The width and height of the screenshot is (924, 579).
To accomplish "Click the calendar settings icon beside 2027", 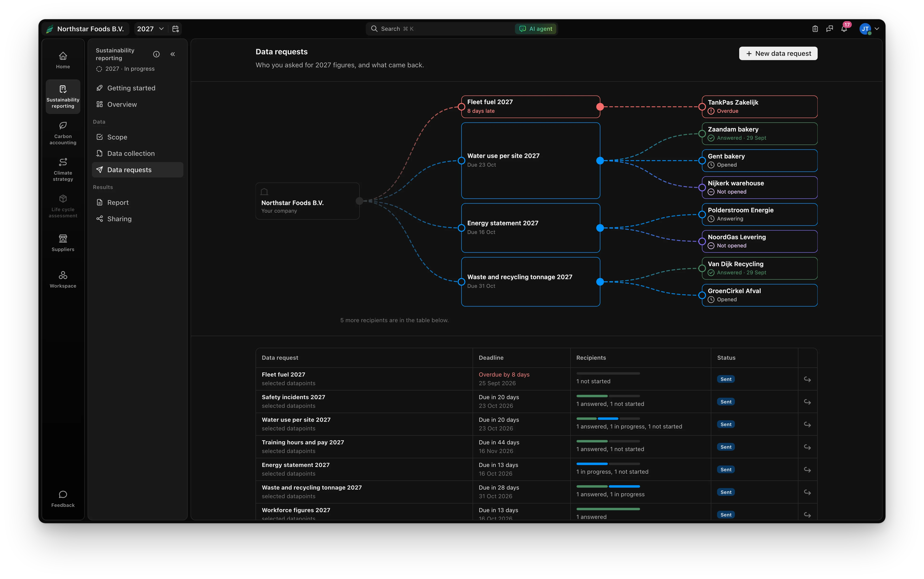I will [x=175, y=29].
